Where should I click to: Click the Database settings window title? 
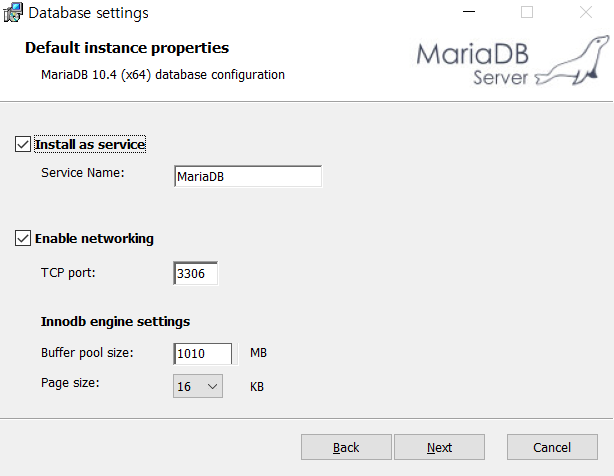[88, 13]
